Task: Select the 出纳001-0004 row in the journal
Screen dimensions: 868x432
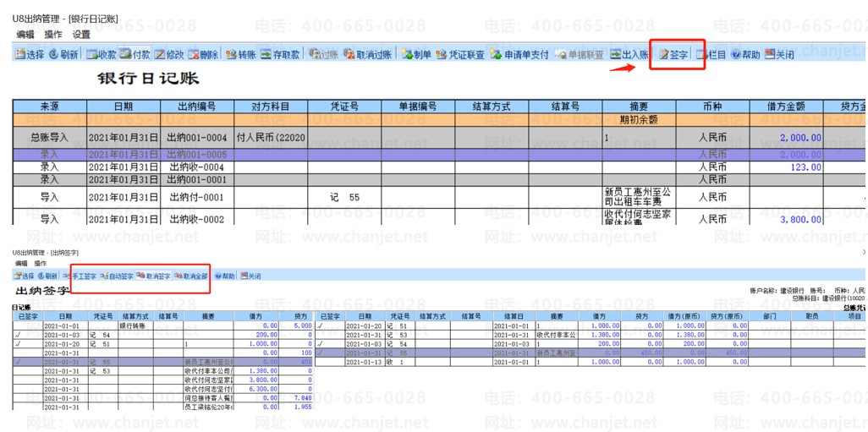Action: [x=196, y=137]
